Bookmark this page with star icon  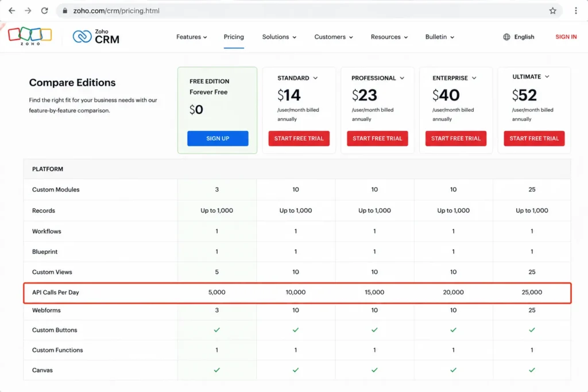(552, 10)
